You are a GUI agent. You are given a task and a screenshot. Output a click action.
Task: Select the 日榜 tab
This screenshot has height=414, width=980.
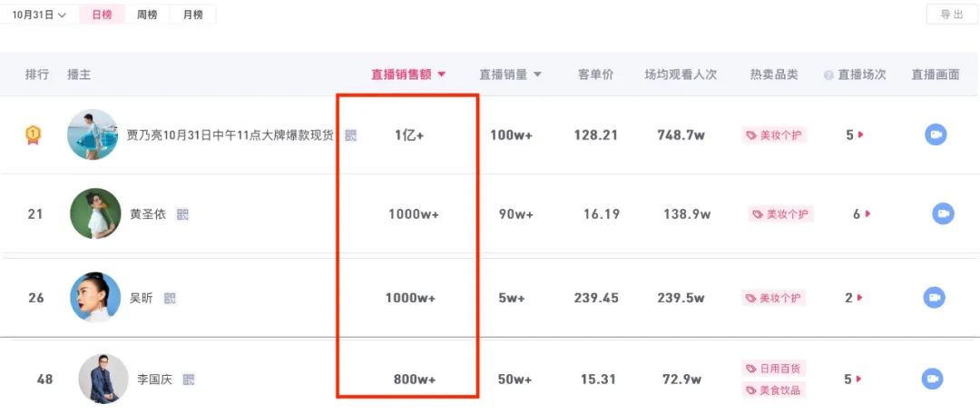(103, 15)
